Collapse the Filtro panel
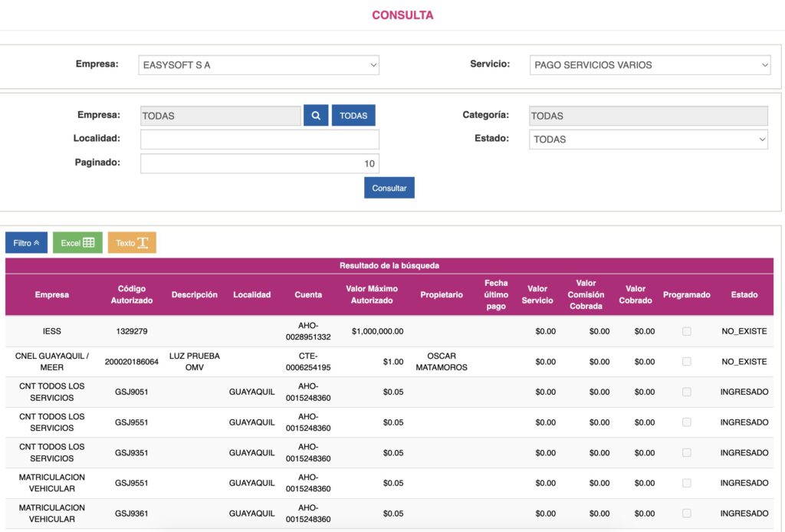 (x=27, y=243)
